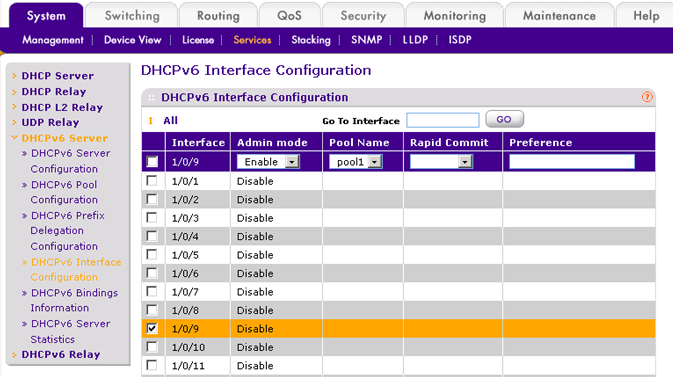Go to Device View submenu
This screenshot has height=377, width=673.
point(132,40)
